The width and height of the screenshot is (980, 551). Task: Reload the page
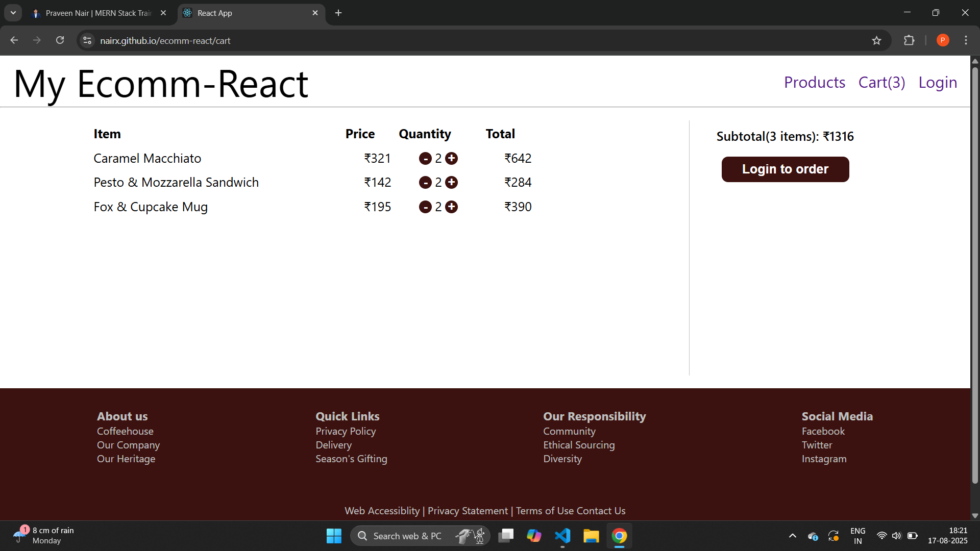[x=60, y=40]
